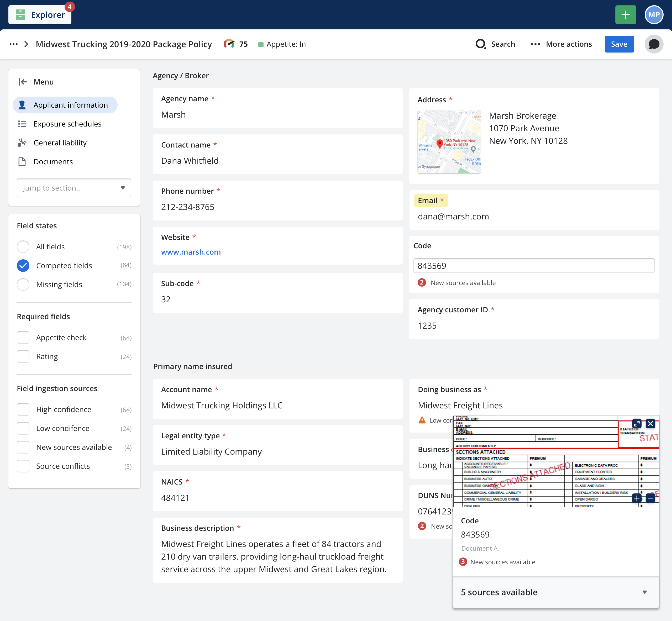Screen dimensions: 672x621
Task: Click the contact name Dana Whitfield
Action: pos(190,161)
